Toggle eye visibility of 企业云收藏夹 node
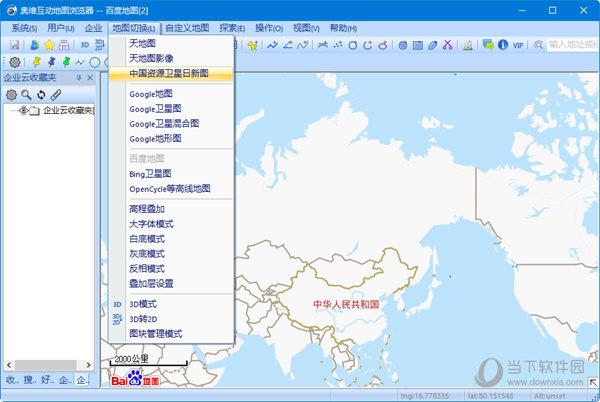The image size is (600, 402). click(24, 111)
